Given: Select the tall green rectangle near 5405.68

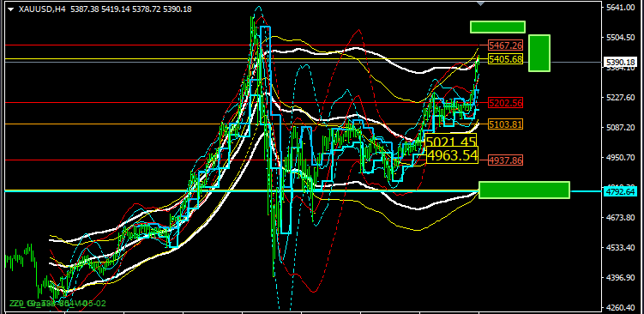Looking at the screenshot, I should 539,53.
